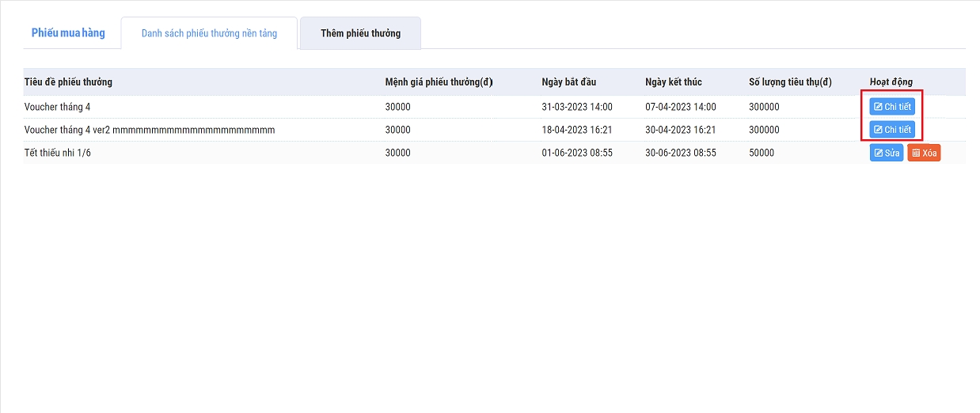Switch to Phiếu mua hàng tab
Viewport: 980px width, 413px height.
coord(68,33)
